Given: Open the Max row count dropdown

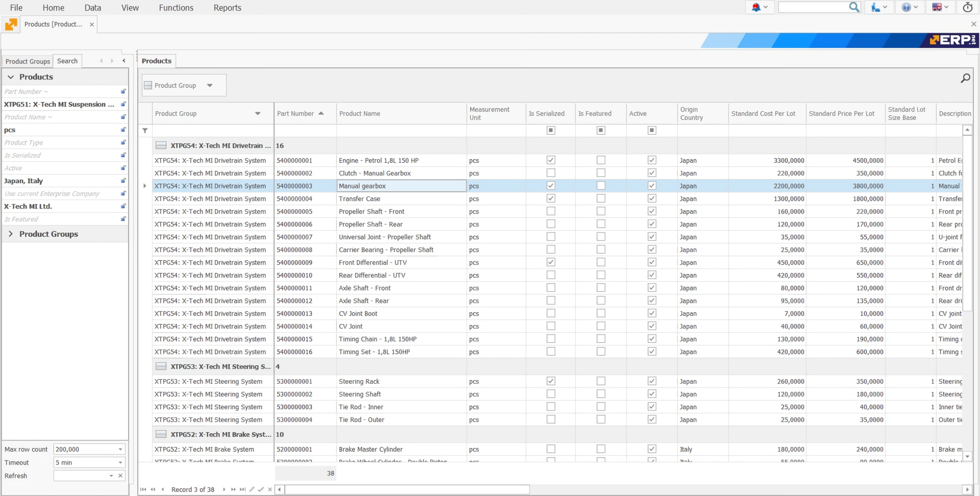Looking at the screenshot, I should pos(120,449).
